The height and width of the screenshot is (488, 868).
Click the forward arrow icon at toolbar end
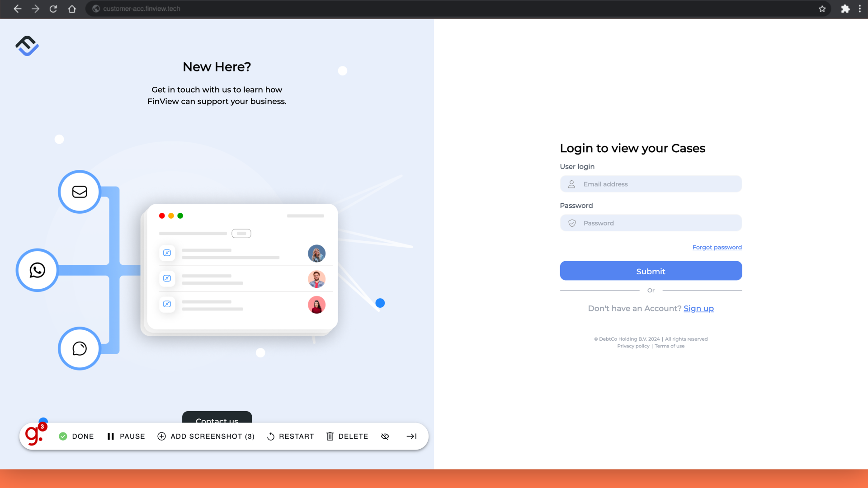tap(412, 436)
